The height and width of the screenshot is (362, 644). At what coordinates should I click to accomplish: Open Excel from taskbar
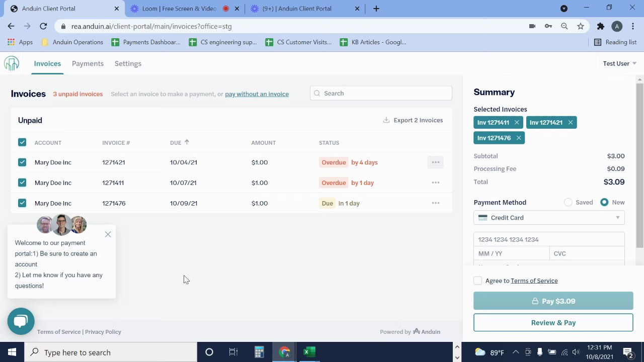pos(309,352)
